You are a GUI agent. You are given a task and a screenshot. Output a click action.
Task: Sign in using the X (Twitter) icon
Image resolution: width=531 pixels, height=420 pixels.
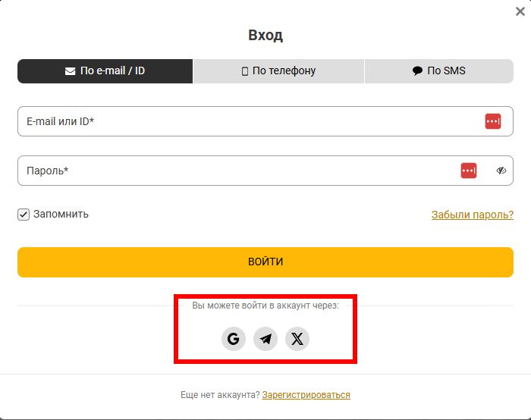297,339
